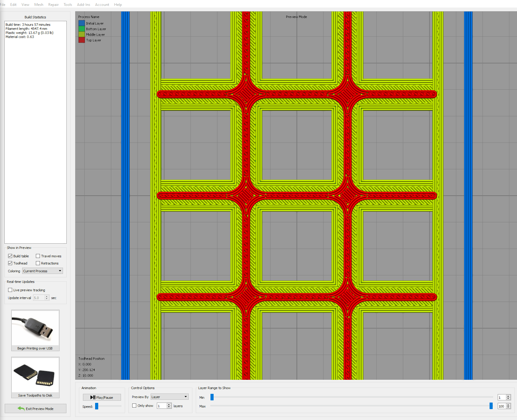
Task: Enable Live preview tracking
Action: pyautogui.click(x=10, y=290)
